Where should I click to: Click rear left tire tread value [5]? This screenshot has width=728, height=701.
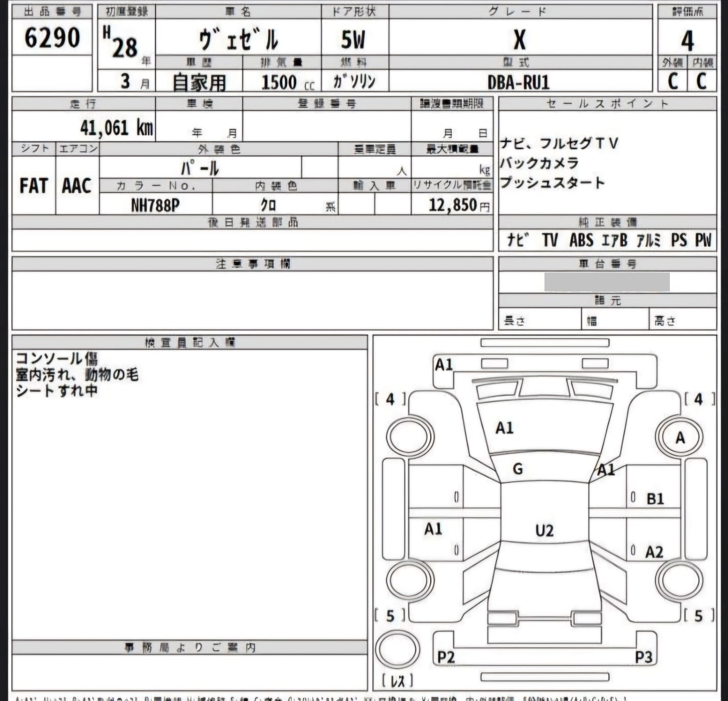[391, 616]
